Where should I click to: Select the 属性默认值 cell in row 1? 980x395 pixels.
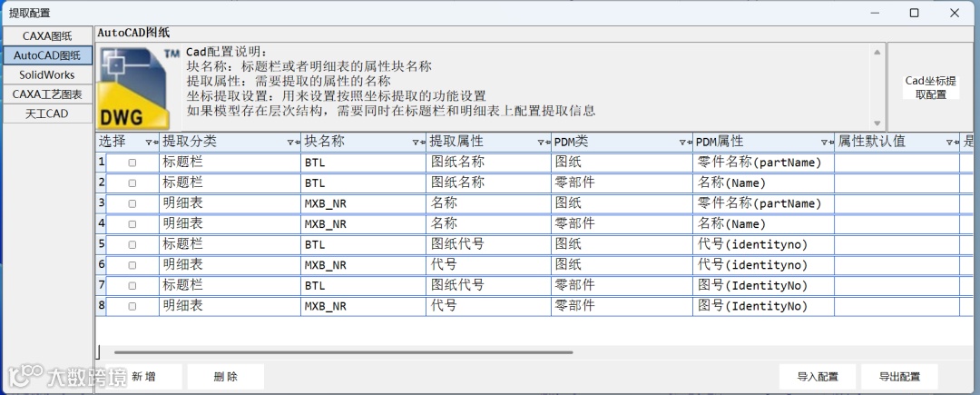point(897,163)
